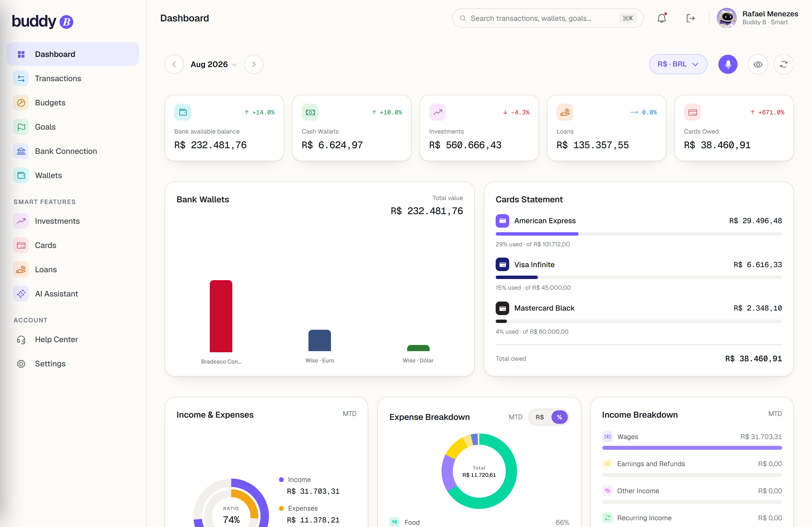
Task: Click the Food 66% percentage
Action: point(562,522)
